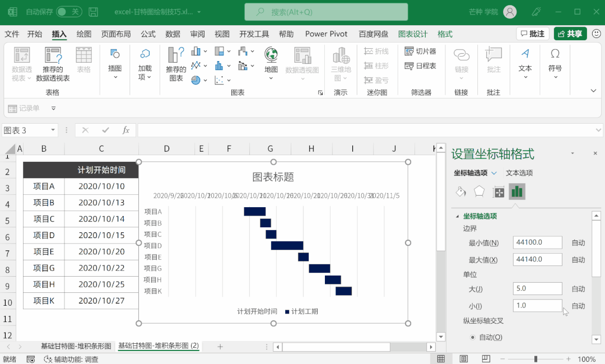Toggle the AutoSave switch
The height and width of the screenshot is (364, 605).
68,12
